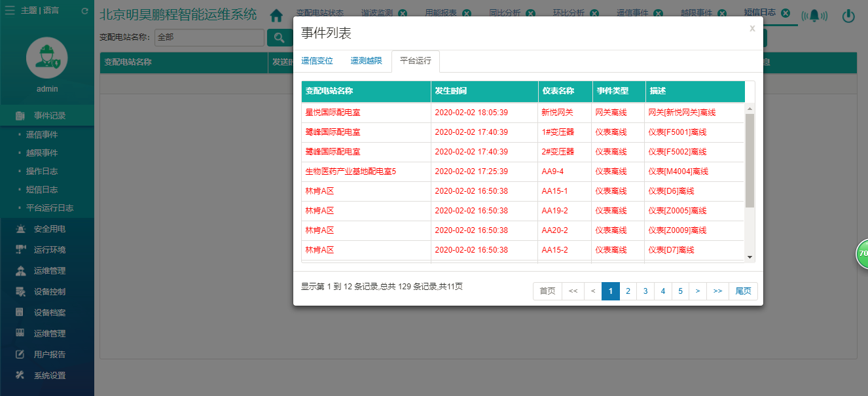Jump to the last page 尾页
This screenshot has height=396, width=868.
(743, 291)
